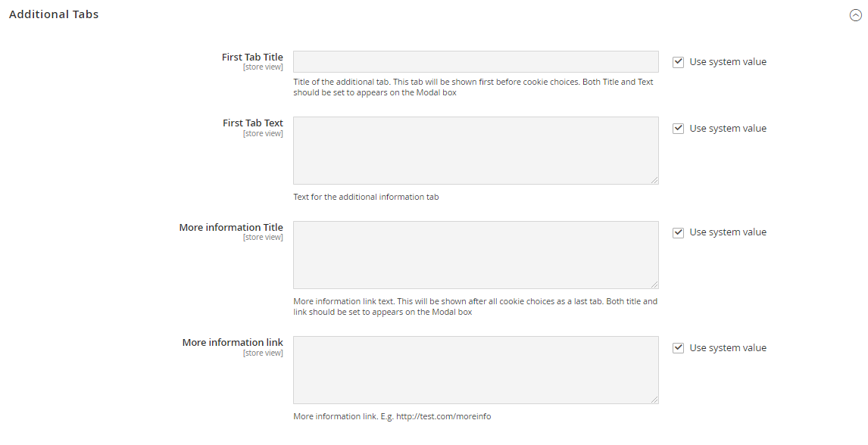This screenshot has height=445, width=868.
Task: Click the More information Title field label
Action: (231, 227)
